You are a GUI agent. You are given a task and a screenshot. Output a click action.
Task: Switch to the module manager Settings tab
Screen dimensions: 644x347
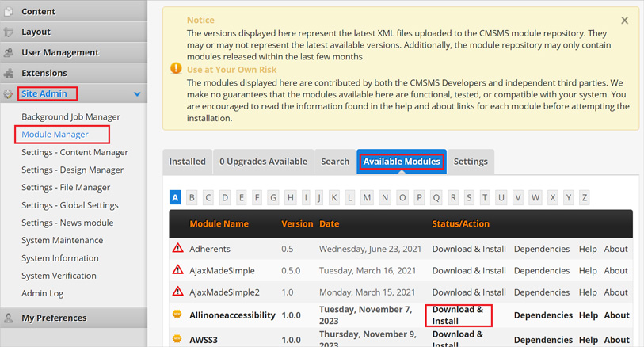[x=471, y=162]
